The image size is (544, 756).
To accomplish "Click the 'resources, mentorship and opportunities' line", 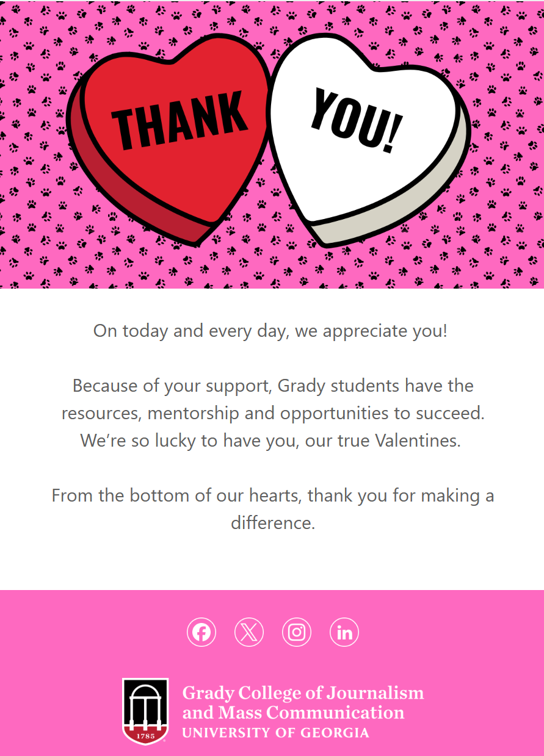I will (x=273, y=414).
